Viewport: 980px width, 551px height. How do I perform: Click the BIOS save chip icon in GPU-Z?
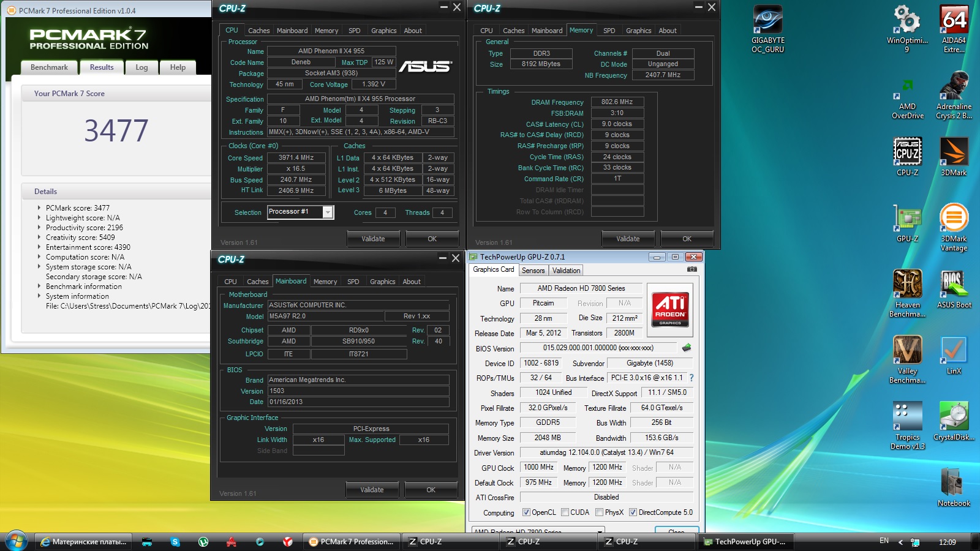[x=687, y=348]
